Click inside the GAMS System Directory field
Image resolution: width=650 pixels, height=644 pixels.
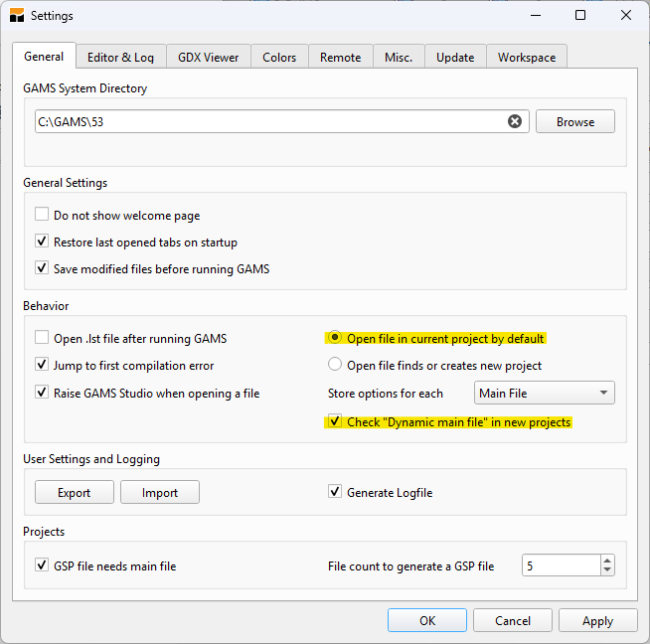268,121
